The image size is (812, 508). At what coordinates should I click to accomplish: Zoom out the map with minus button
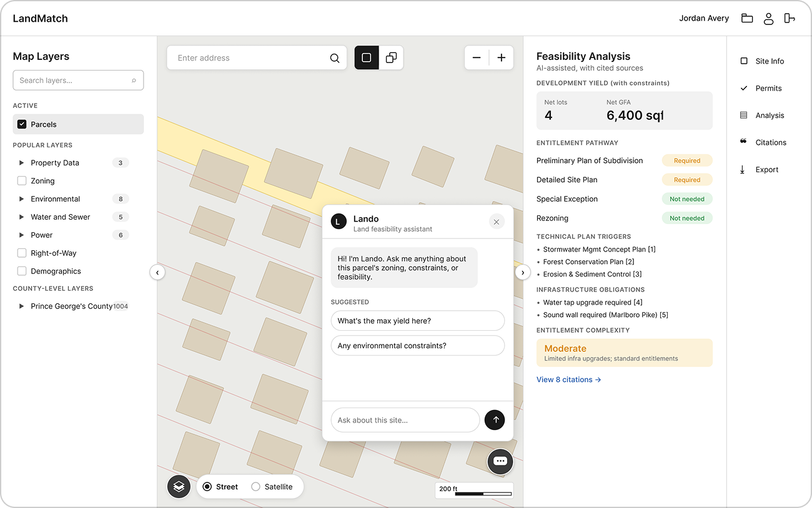click(477, 57)
